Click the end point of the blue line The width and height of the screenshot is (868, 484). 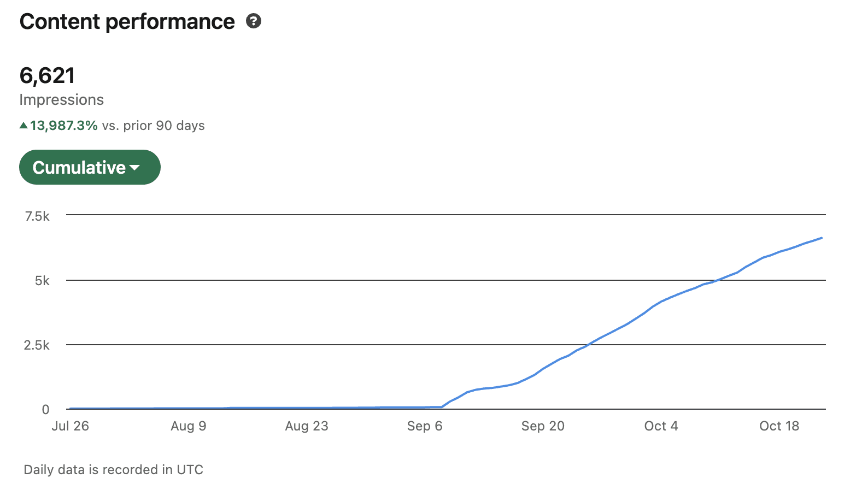pos(821,238)
